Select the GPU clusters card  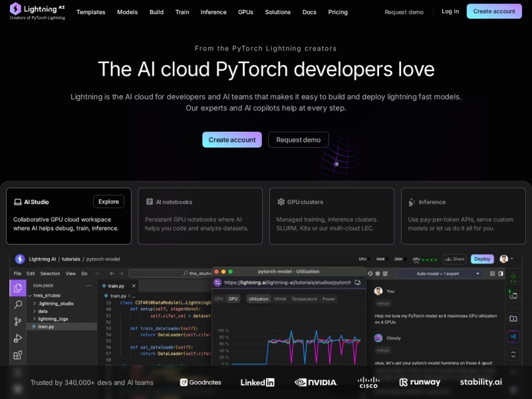(331, 216)
